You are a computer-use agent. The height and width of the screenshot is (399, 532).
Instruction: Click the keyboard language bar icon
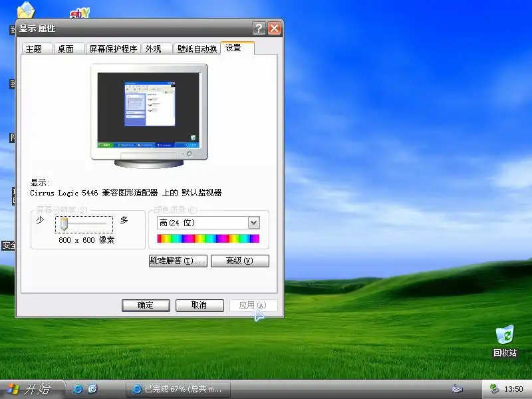pyautogui.click(x=457, y=389)
